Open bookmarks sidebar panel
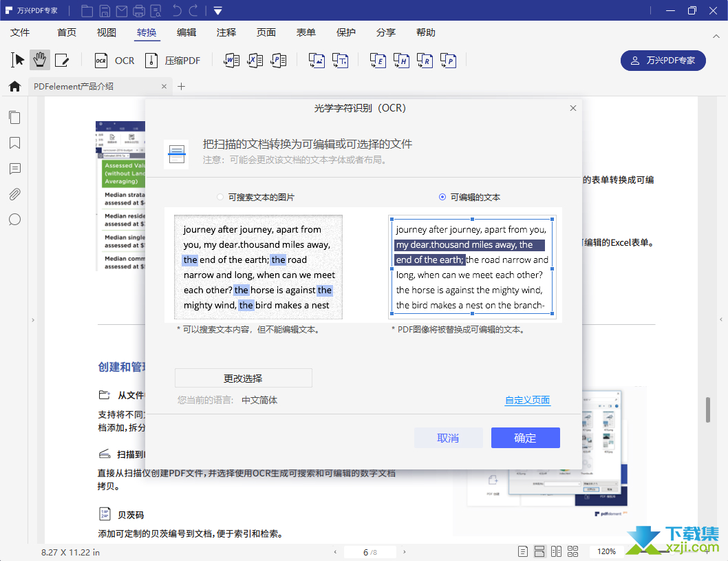Screen dimensions: 728x561 click(15, 143)
